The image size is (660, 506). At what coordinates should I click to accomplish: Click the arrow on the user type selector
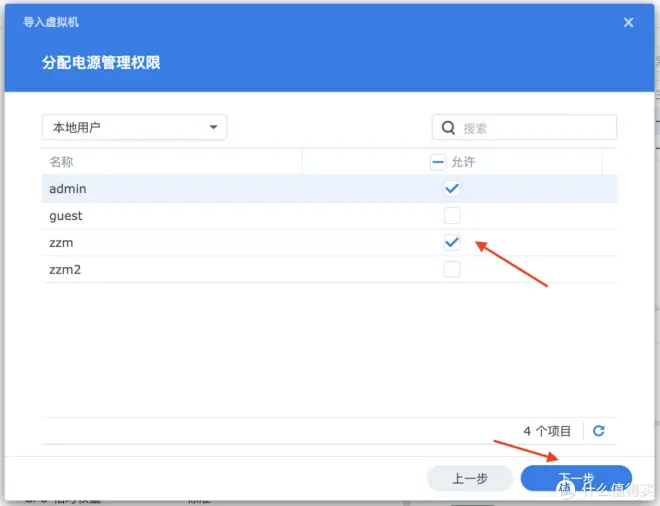point(213,127)
